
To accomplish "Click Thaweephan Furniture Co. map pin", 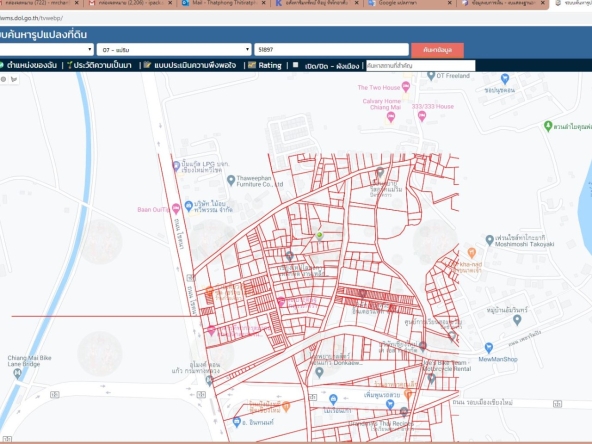I will [231, 180].
